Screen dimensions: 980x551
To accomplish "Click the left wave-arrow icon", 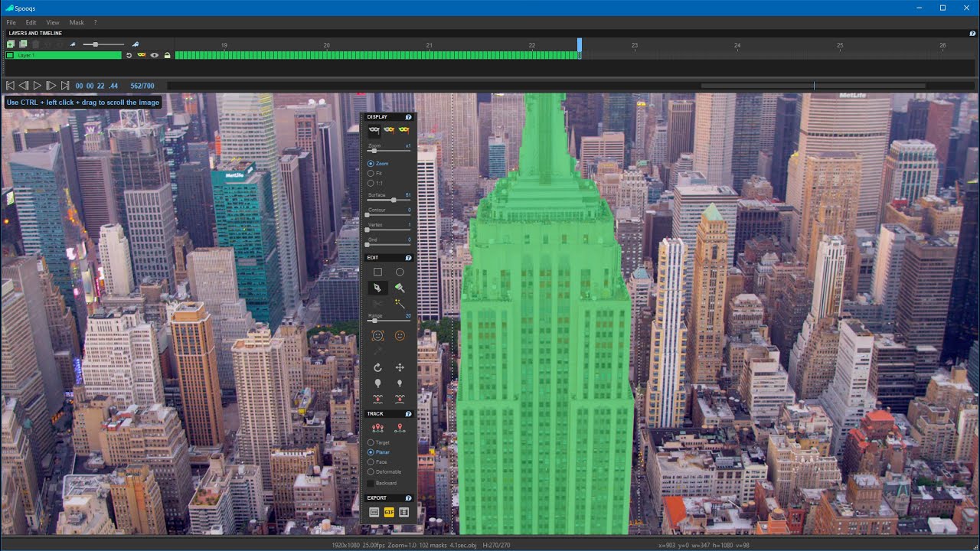I will [x=377, y=399].
